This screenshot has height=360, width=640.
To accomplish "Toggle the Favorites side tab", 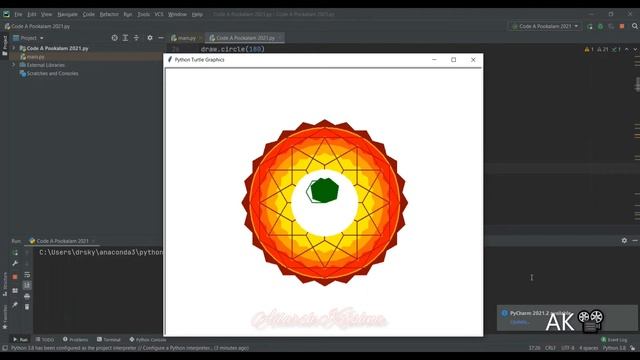I will point(5,316).
